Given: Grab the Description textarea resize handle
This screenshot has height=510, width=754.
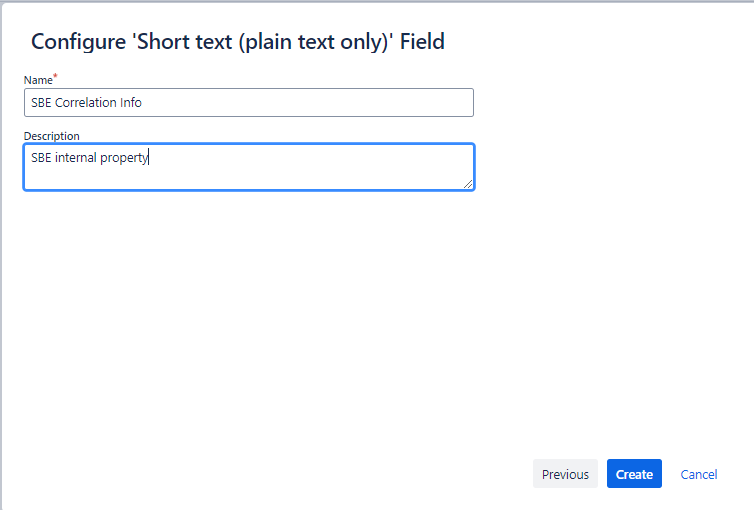Looking at the screenshot, I should click(468, 184).
